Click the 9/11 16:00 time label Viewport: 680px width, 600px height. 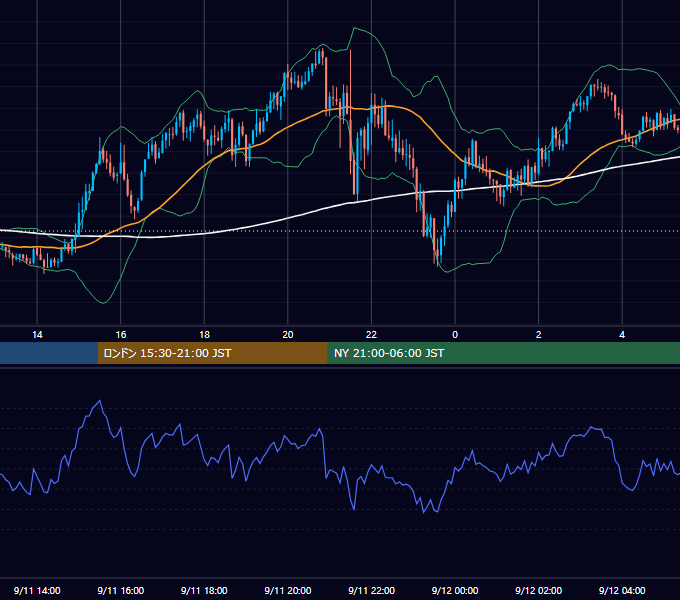coord(121,590)
